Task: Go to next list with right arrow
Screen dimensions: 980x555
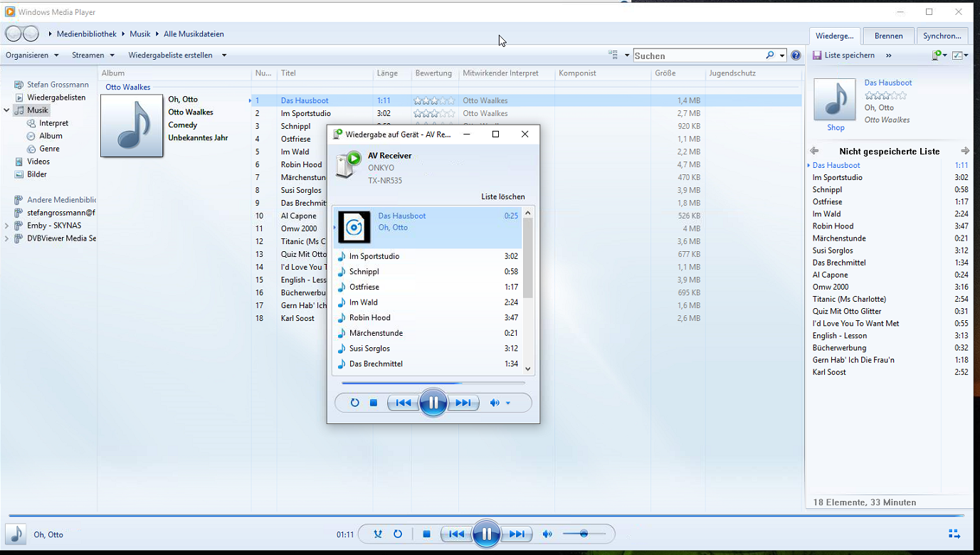Action: click(x=965, y=151)
